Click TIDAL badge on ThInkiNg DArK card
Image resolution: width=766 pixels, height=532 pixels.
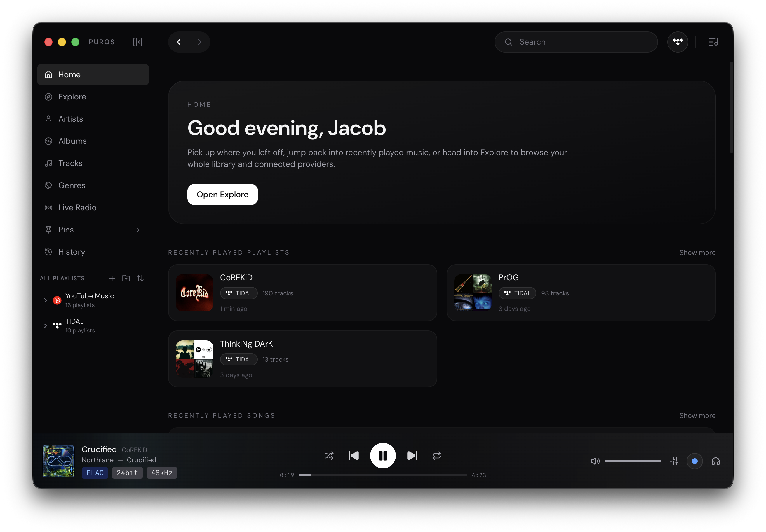tap(239, 359)
